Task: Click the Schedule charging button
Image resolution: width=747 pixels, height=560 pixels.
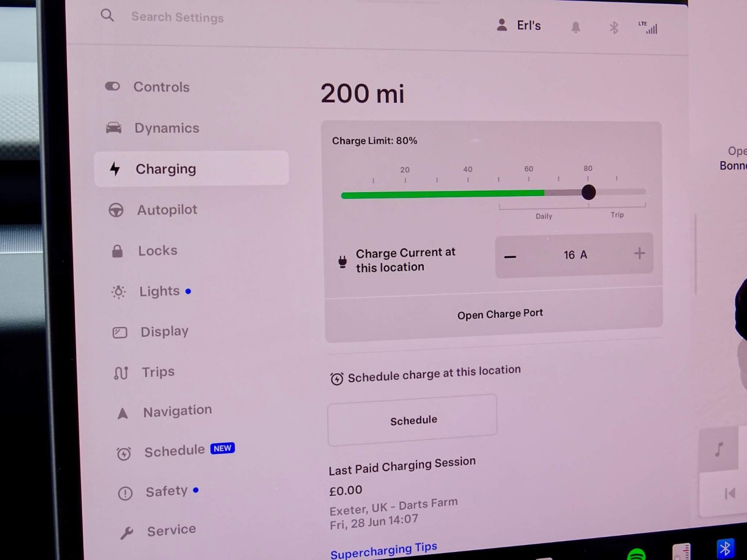Action: pyautogui.click(x=413, y=421)
